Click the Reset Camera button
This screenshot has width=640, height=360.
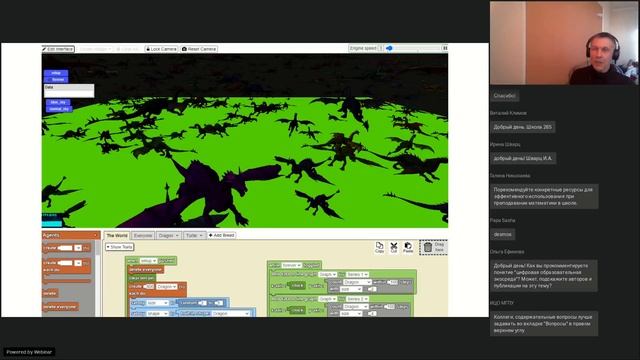point(199,49)
